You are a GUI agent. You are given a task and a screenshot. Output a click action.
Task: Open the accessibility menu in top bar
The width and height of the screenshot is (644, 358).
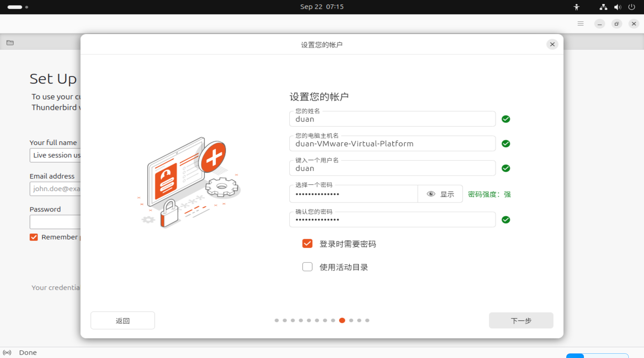pos(576,7)
